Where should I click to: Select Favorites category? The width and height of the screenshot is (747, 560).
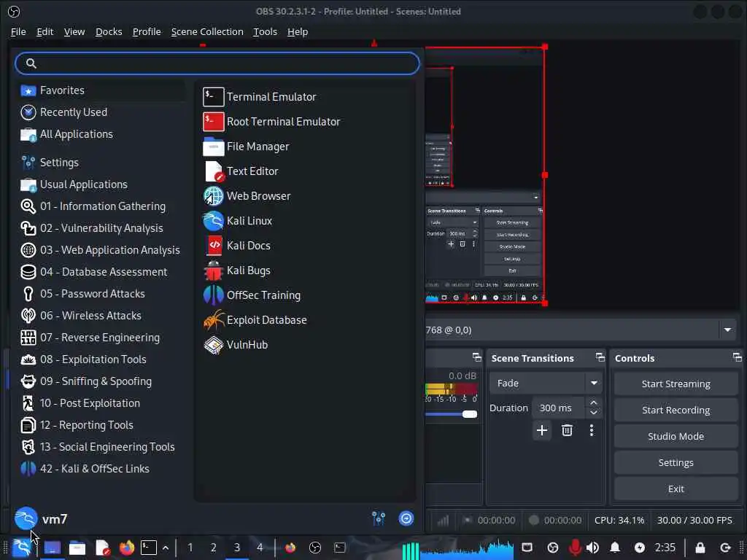click(101, 90)
